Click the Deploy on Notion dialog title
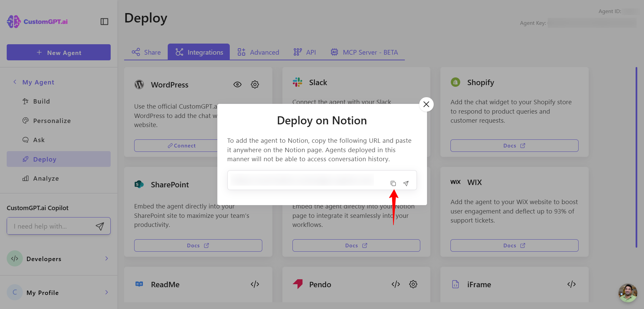 pos(322,121)
